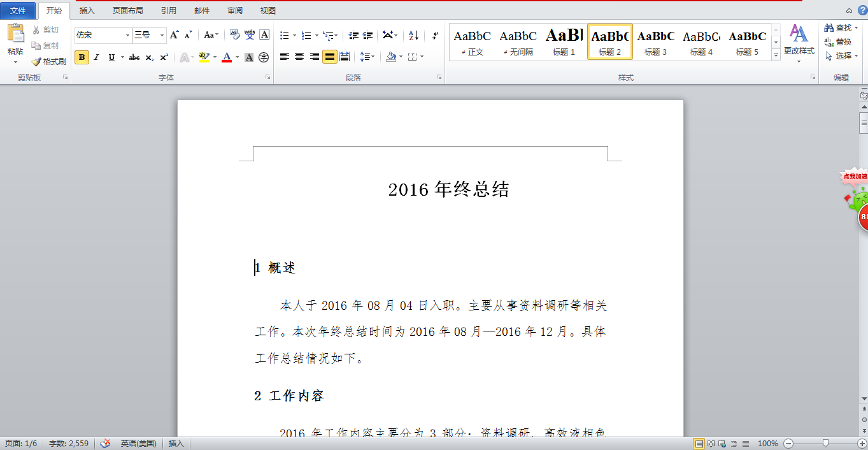868x450 pixels.
Task: Toggle center text alignment
Action: point(299,57)
